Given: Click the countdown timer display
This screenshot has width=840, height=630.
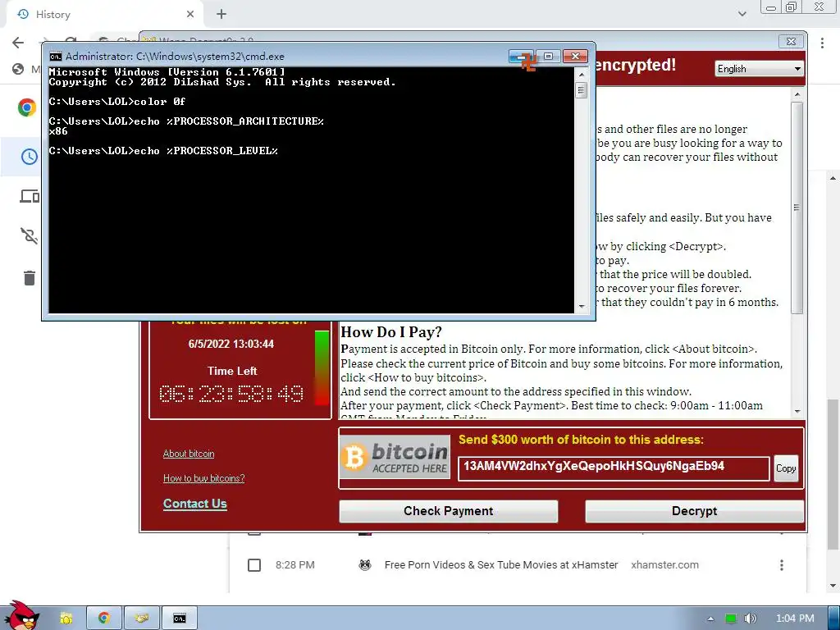Looking at the screenshot, I should click(231, 395).
